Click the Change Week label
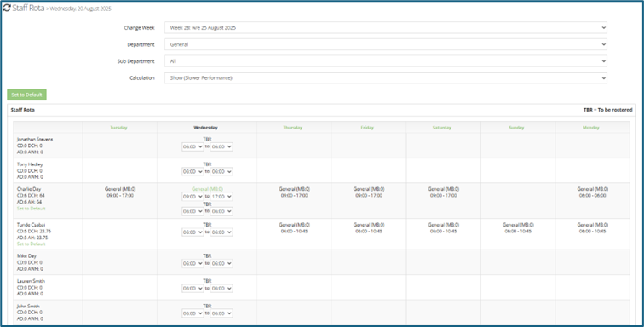 coord(139,28)
